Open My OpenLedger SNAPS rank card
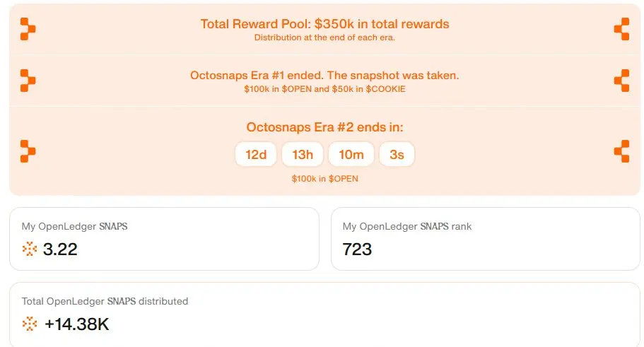644x347 pixels. tap(486, 239)
